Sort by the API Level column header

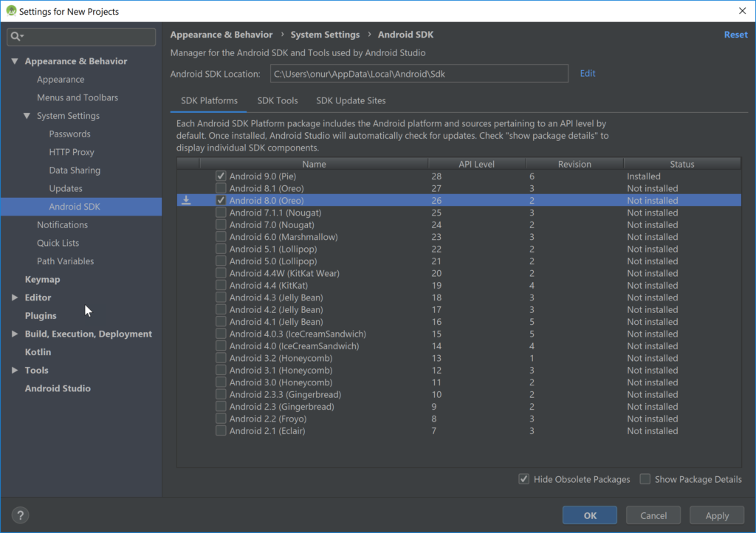[476, 164]
